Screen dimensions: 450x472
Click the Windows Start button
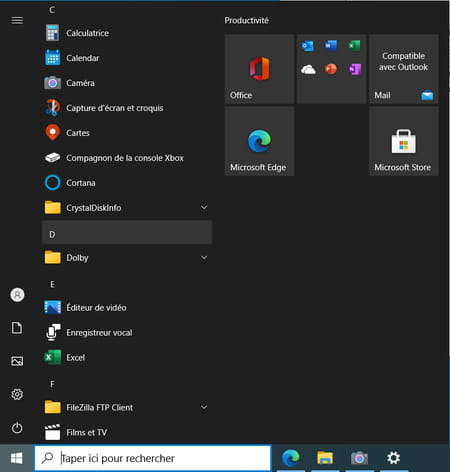(x=17, y=458)
